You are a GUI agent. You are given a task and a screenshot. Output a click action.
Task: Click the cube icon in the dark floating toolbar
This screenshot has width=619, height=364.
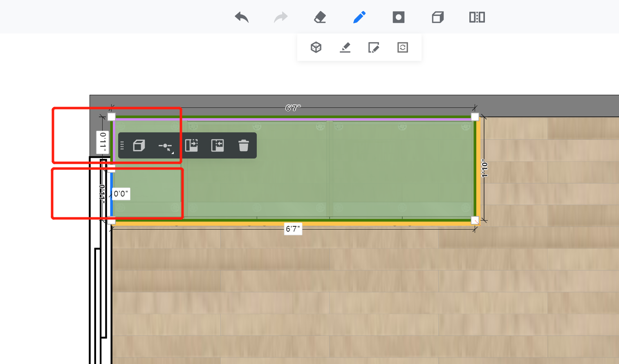pyautogui.click(x=139, y=145)
